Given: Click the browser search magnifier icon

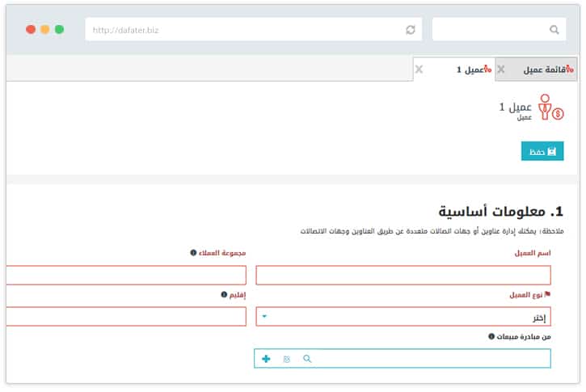Looking at the screenshot, I should click(554, 30).
